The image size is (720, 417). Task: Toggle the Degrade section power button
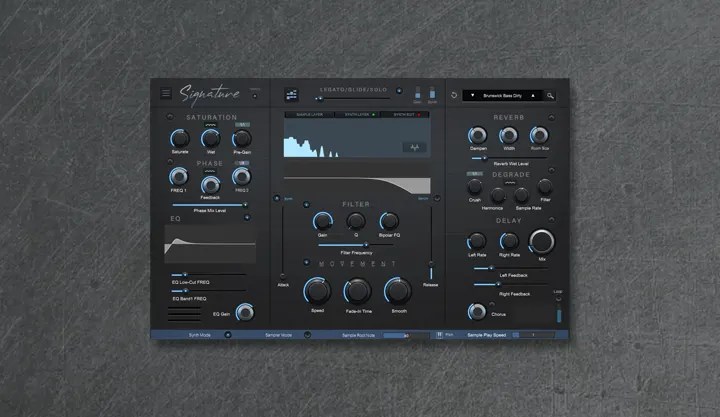[551, 170]
